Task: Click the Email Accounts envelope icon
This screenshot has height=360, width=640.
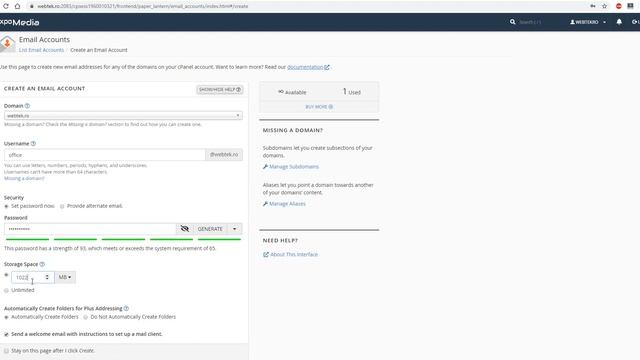Action: (x=7, y=44)
